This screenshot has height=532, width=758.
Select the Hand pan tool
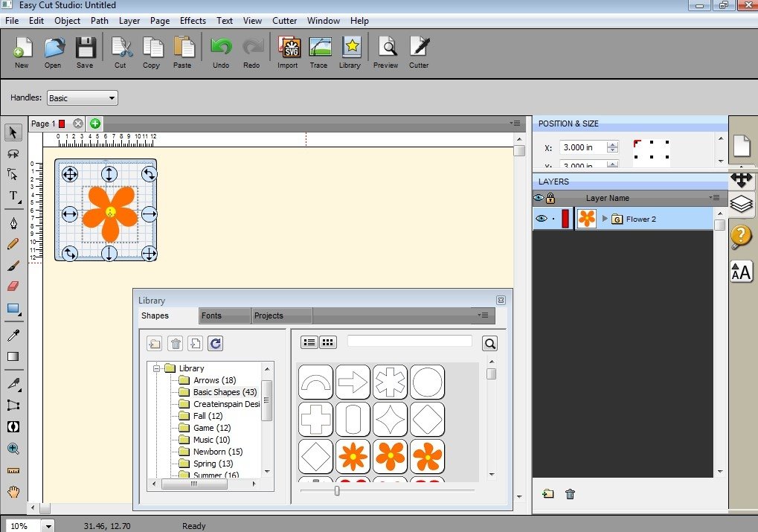point(13,492)
